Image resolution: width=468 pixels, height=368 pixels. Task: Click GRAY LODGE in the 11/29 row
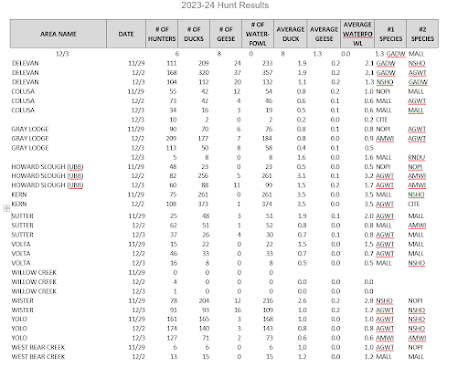(x=30, y=129)
